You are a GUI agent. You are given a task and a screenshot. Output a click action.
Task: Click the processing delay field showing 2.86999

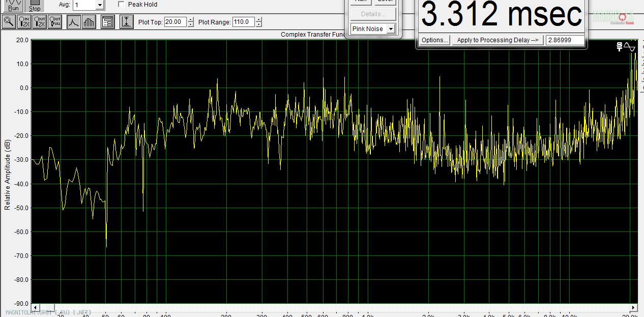565,40
